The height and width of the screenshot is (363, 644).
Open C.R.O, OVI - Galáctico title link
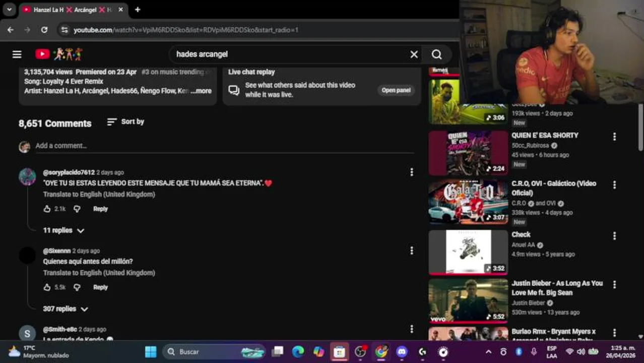click(554, 188)
